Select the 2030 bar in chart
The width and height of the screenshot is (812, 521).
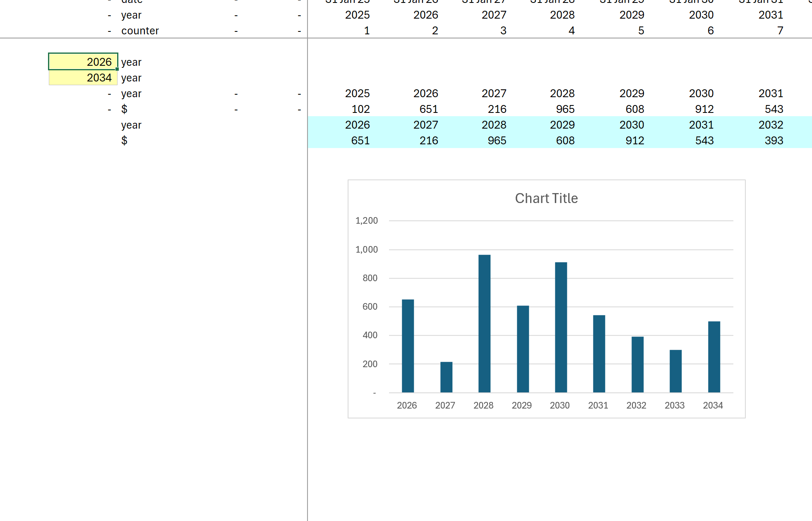pos(561,327)
